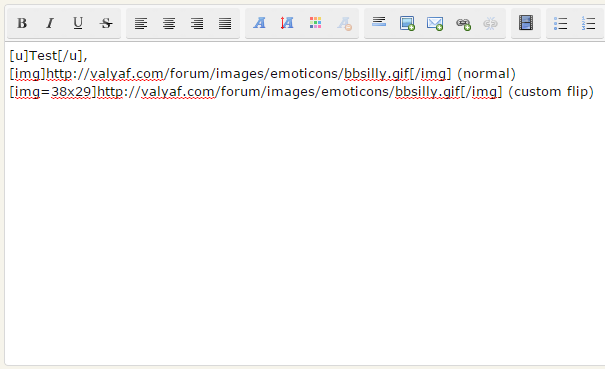The height and width of the screenshot is (369, 605).
Task: Open the font name picker
Action: click(x=260, y=23)
